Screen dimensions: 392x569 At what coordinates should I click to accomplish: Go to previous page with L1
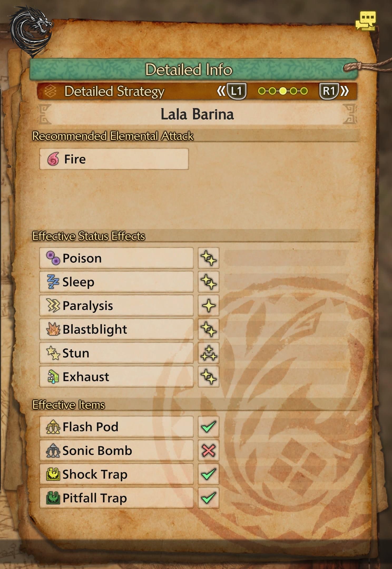[236, 91]
